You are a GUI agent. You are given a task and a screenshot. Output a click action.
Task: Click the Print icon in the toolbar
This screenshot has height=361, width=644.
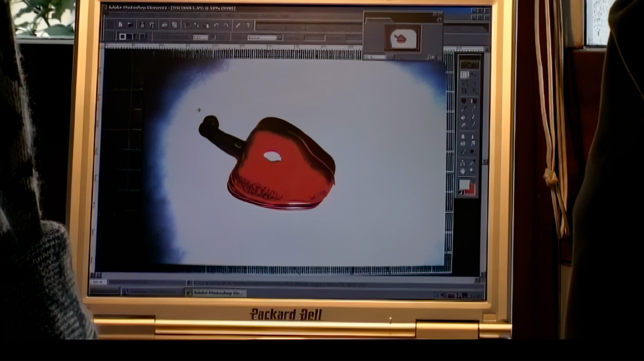(x=164, y=25)
